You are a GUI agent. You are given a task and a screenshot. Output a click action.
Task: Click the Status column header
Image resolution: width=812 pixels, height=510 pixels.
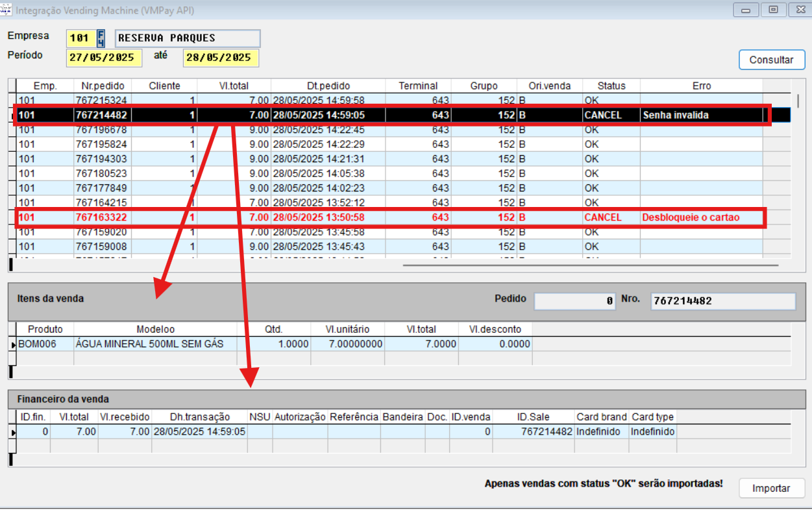pos(611,86)
